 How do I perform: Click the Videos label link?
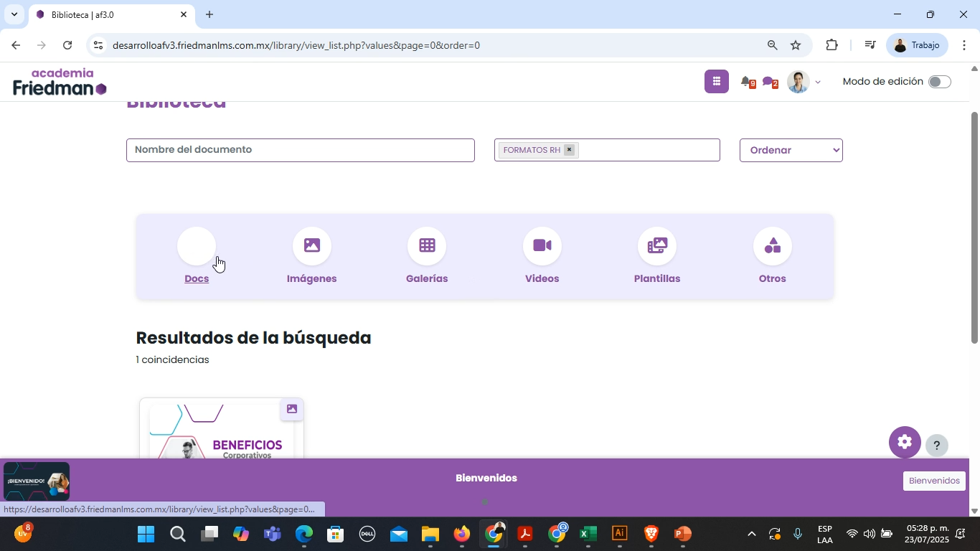tap(542, 278)
